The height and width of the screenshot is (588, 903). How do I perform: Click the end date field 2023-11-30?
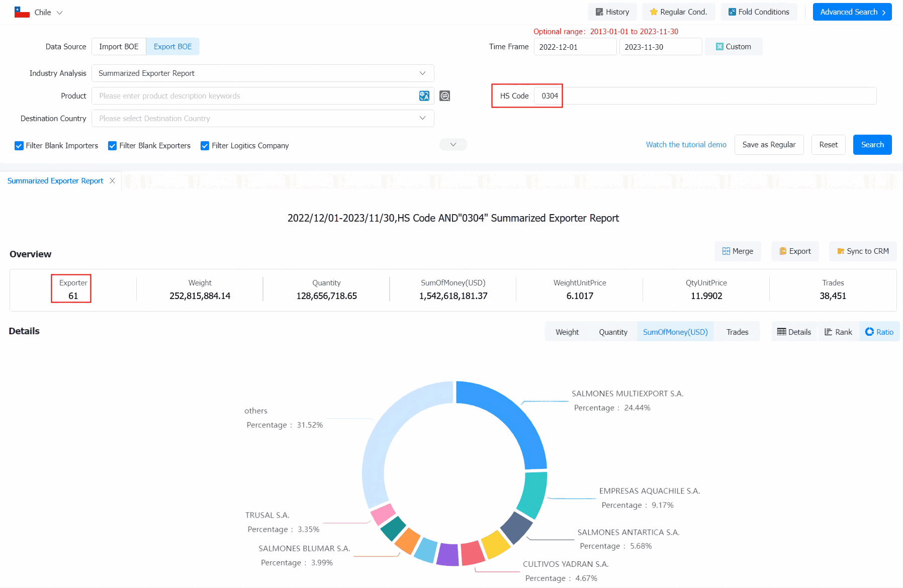click(661, 47)
